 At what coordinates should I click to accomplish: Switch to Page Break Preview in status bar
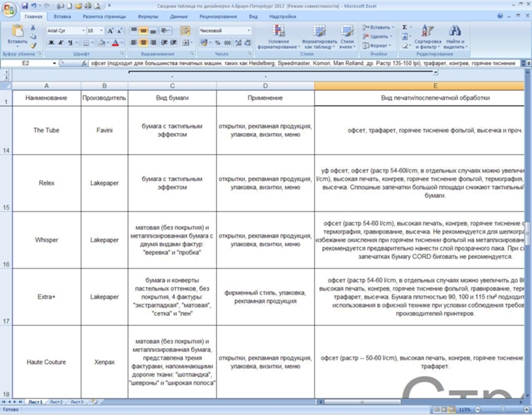tap(451, 410)
